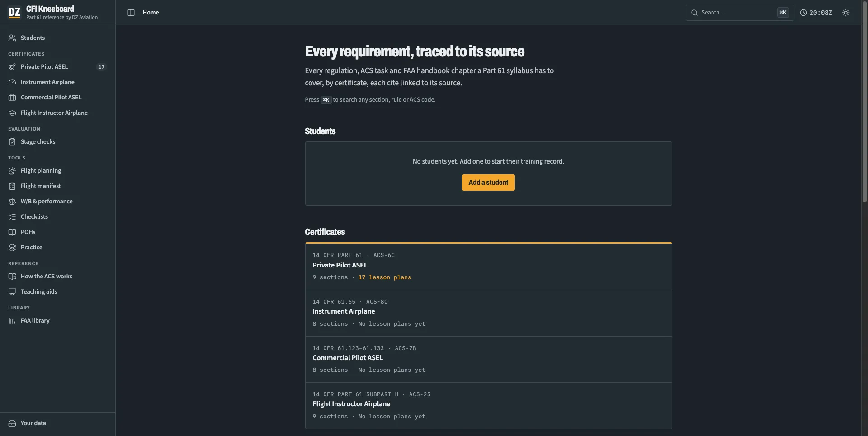Open the Private Pilot ASEL certificate card
868x436 pixels.
pyautogui.click(x=488, y=267)
